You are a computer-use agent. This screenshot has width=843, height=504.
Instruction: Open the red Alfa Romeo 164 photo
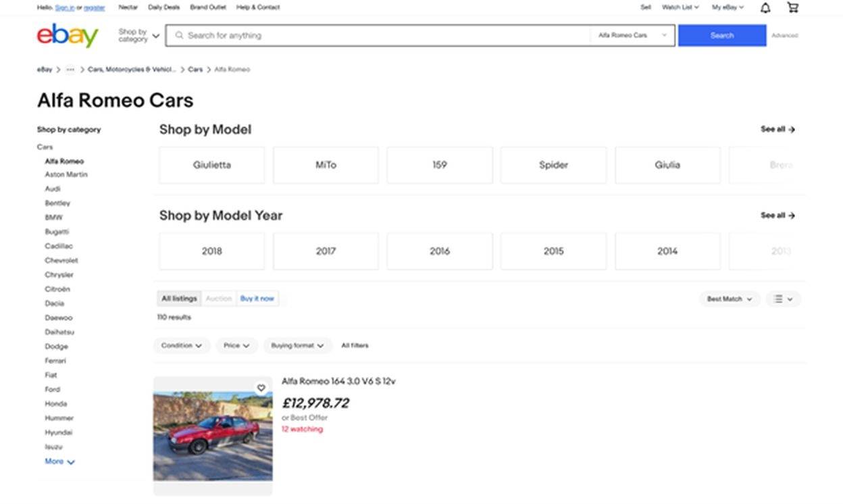[213, 436]
